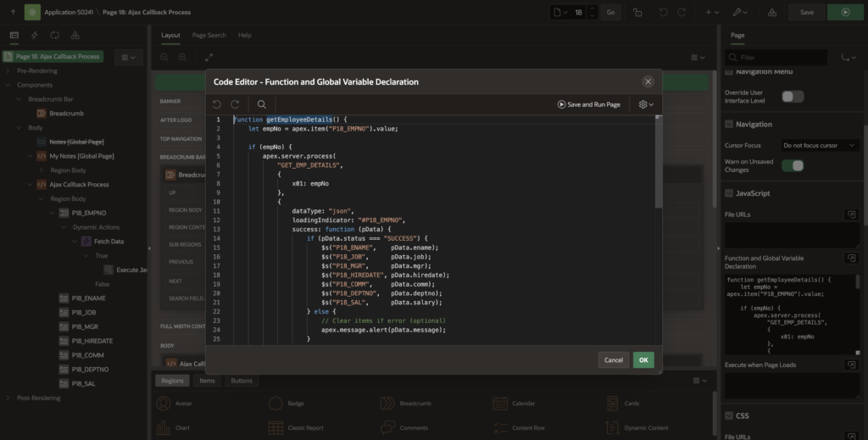Toggle the Override User Interface Level switch

(x=792, y=97)
